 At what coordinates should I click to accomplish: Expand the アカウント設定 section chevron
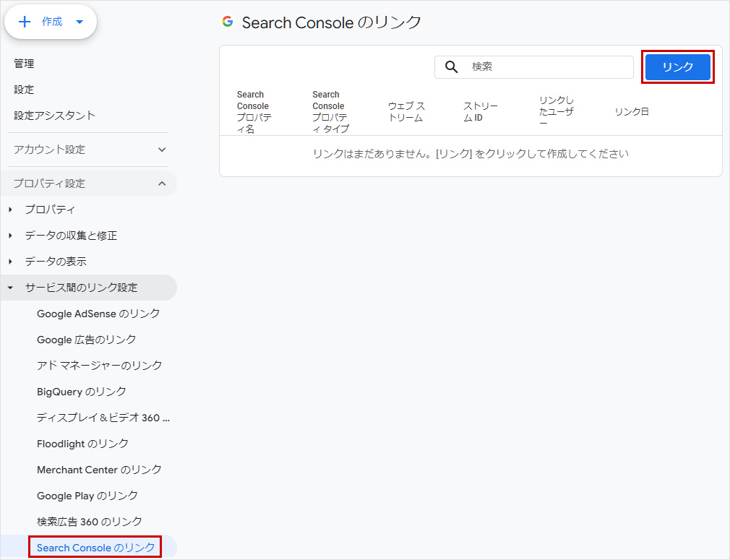tap(162, 150)
